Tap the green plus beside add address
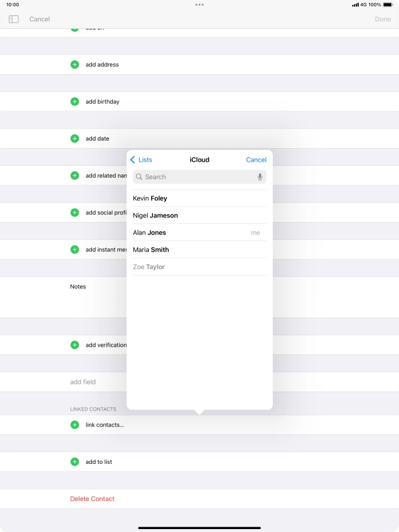 tap(75, 65)
